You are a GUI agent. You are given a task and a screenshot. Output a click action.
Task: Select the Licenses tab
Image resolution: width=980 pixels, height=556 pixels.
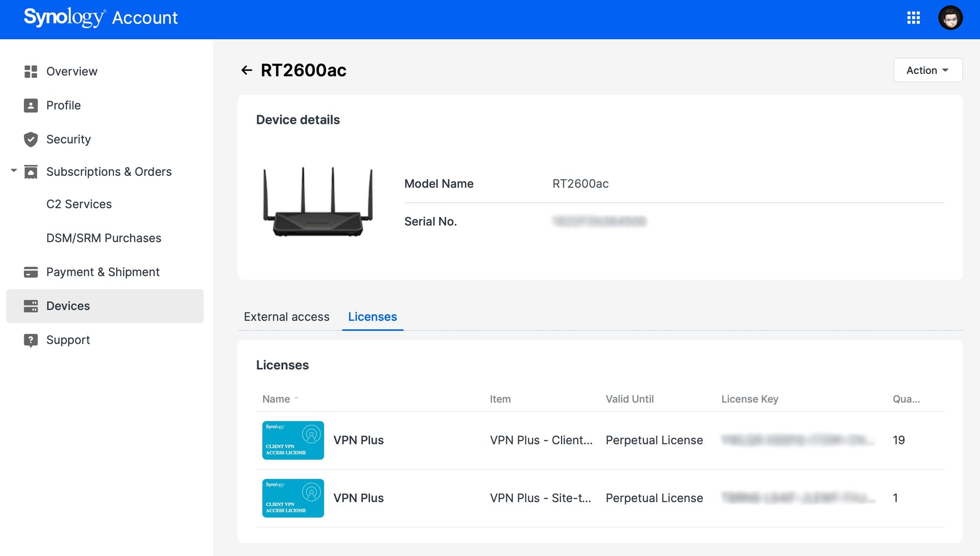coord(372,317)
